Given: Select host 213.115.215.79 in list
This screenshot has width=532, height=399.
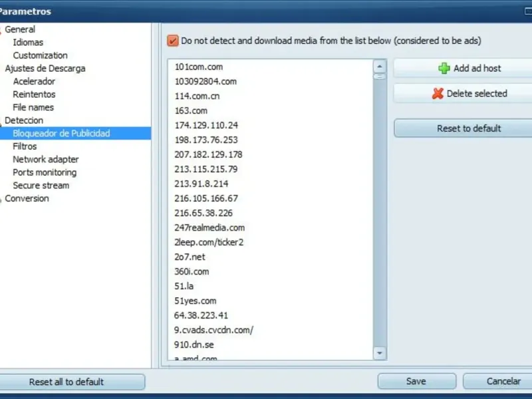Looking at the screenshot, I should click(x=206, y=169).
